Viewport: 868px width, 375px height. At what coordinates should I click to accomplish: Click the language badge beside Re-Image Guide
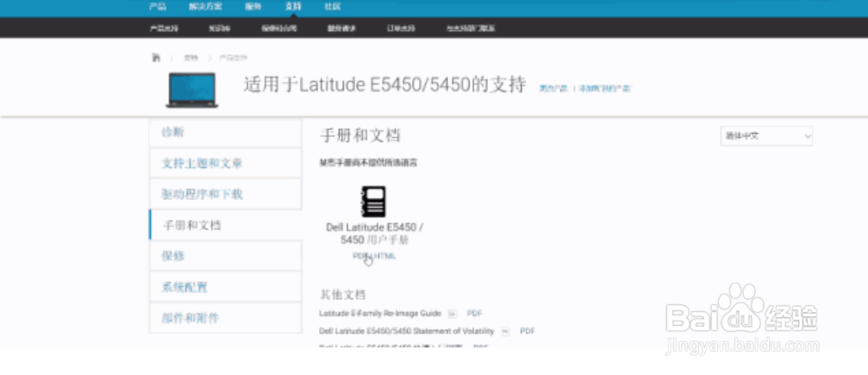pyautogui.click(x=453, y=314)
